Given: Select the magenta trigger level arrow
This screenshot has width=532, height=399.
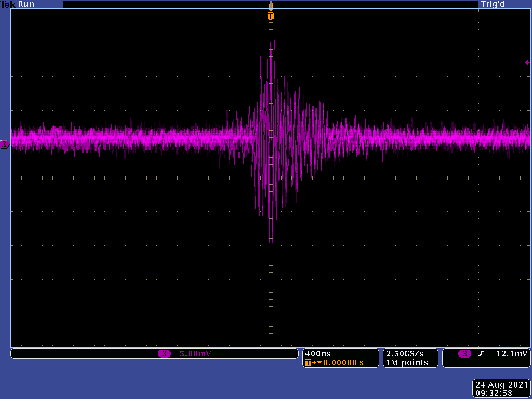Looking at the screenshot, I should click(x=527, y=62).
